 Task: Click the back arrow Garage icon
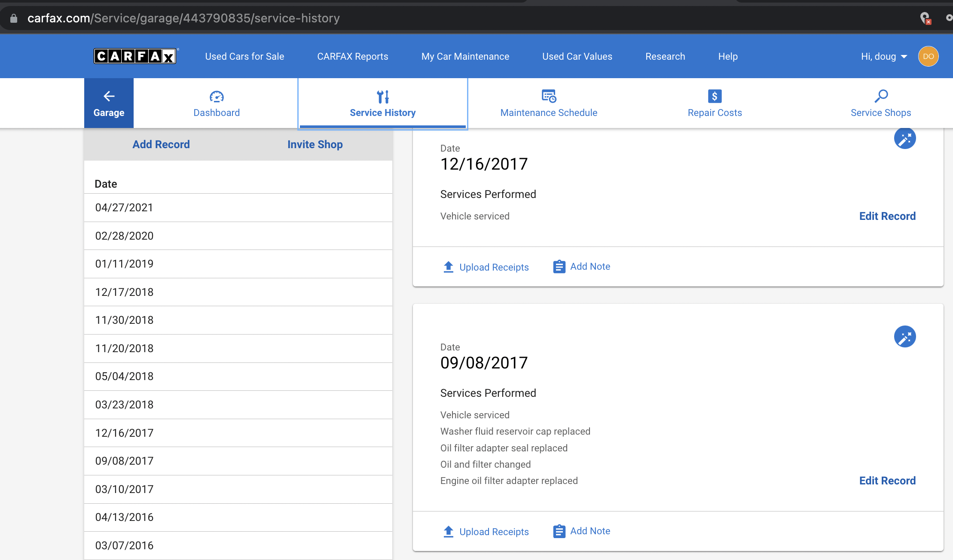click(x=109, y=96)
